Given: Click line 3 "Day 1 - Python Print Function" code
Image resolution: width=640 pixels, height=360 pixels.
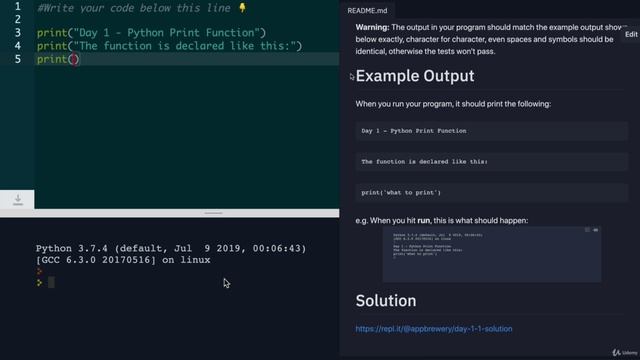Looking at the screenshot, I should [151, 33].
